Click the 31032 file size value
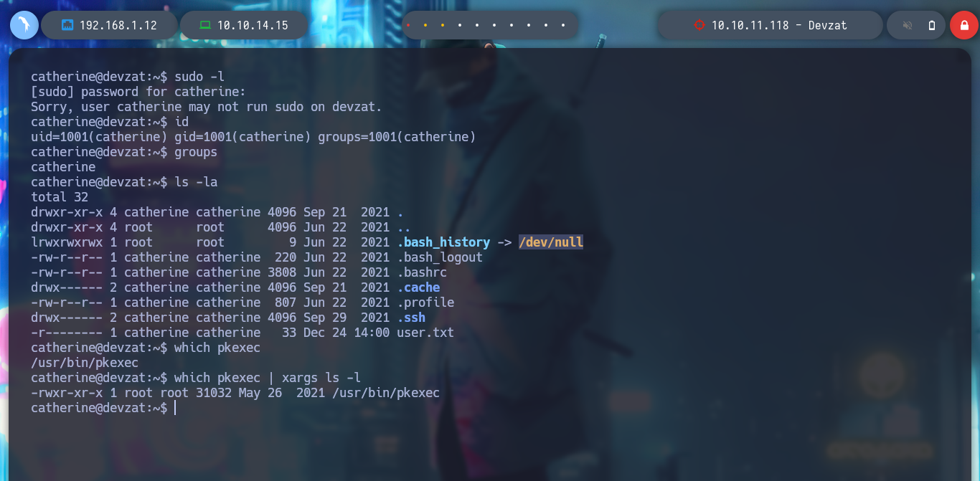The height and width of the screenshot is (481, 980). point(214,393)
